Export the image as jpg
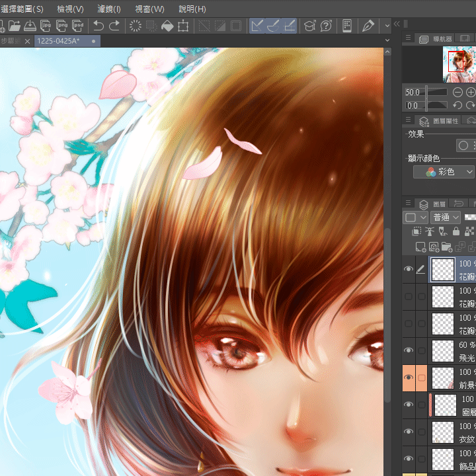Screen dimensions: 476x476 [46, 26]
